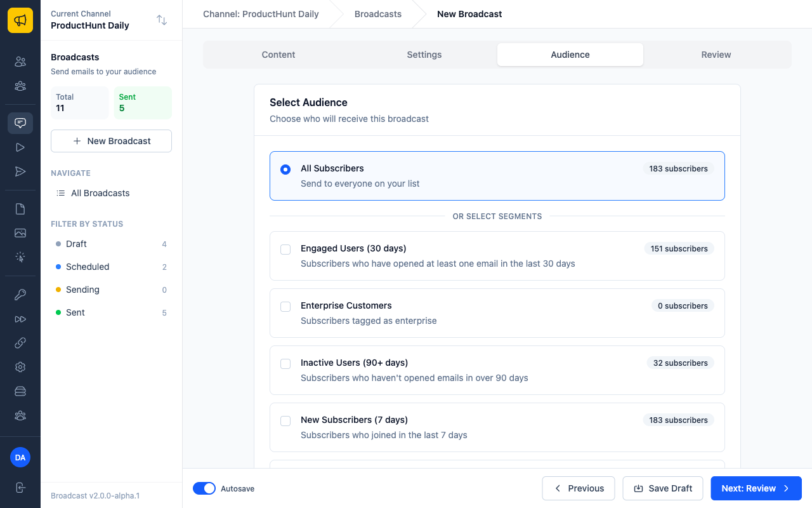The image size is (812, 508).
Task: Click the 32 subscribers badge
Action: tap(680, 363)
